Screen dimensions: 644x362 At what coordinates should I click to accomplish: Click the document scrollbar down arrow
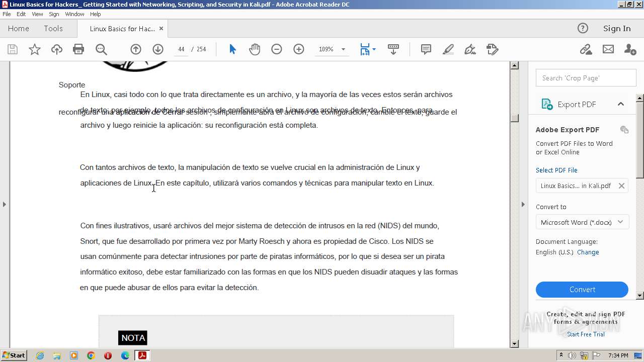coord(514,344)
